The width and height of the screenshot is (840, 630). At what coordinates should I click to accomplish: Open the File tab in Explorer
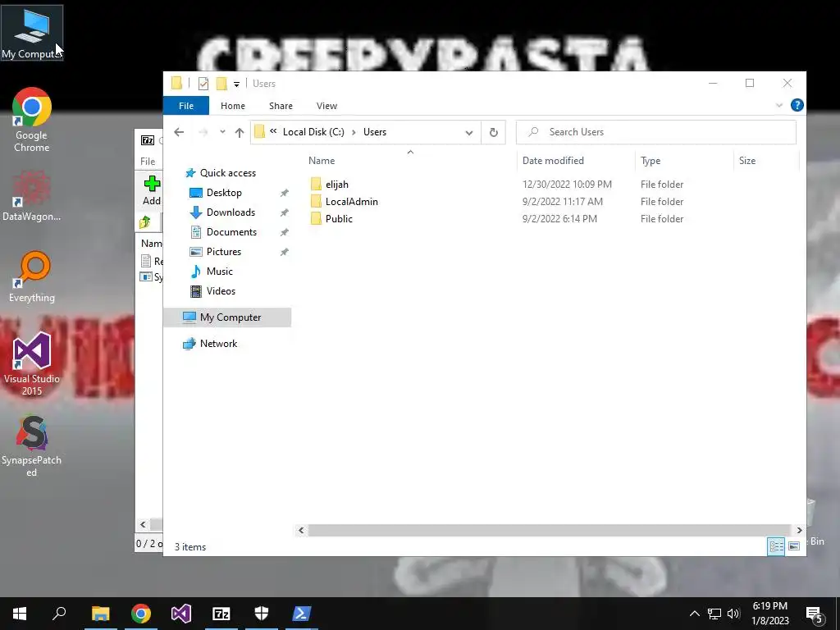186,106
